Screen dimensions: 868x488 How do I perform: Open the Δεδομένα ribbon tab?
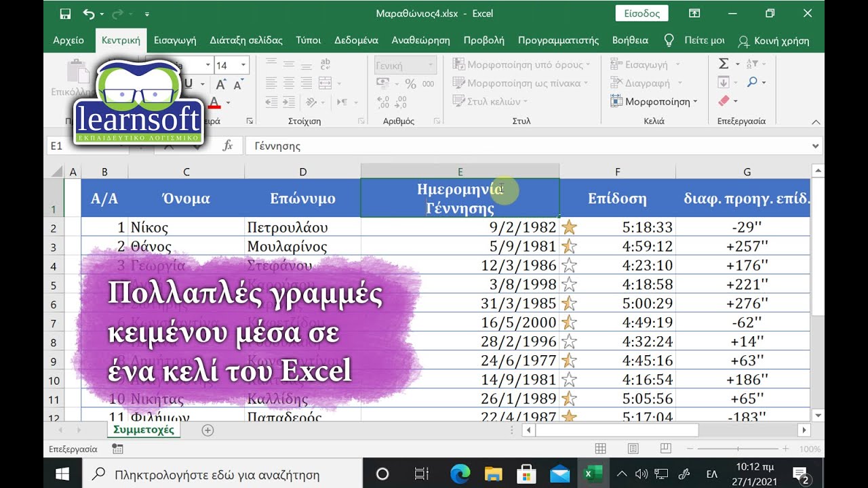click(x=356, y=40)
